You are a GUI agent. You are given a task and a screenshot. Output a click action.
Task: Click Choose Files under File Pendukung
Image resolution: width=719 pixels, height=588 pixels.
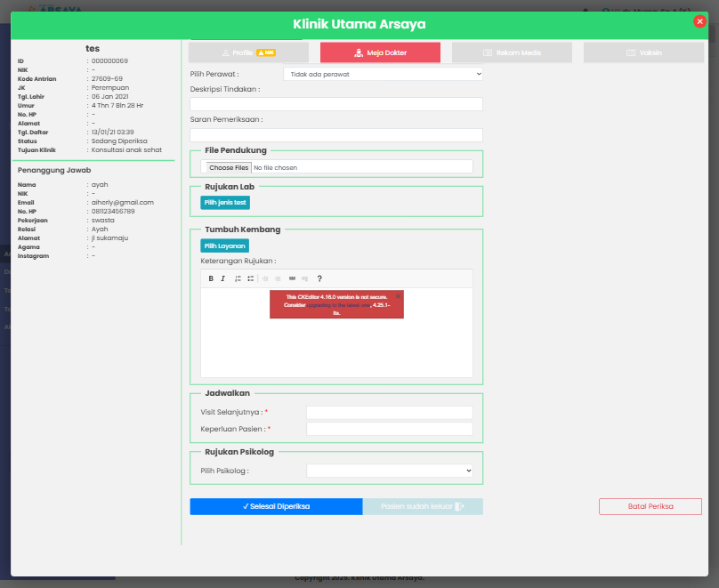coord(229,167)
